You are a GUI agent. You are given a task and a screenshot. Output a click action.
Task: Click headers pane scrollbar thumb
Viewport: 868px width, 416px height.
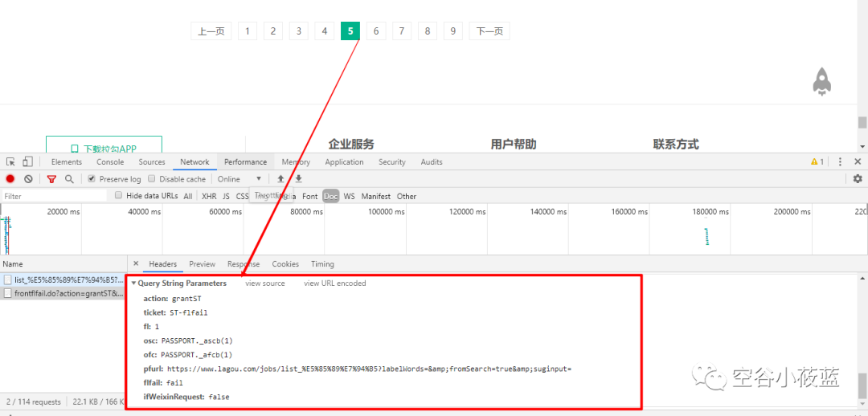(x=862, y=385)
